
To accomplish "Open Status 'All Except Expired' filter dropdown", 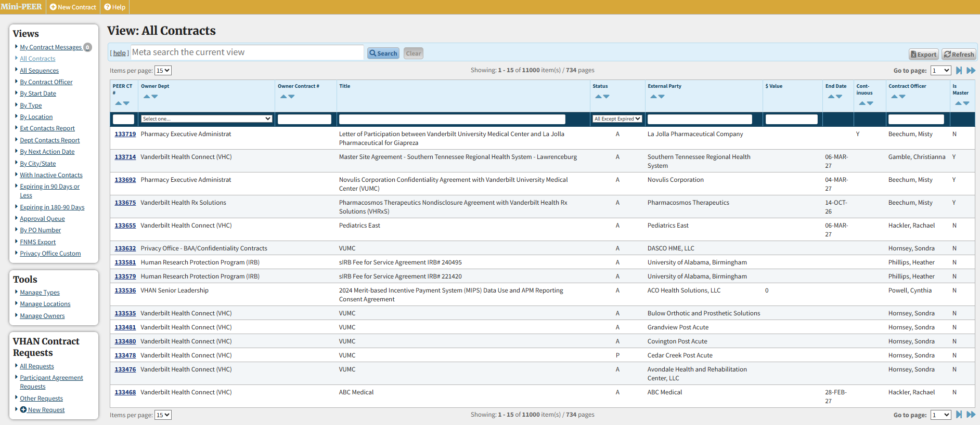I will (617, 119).
